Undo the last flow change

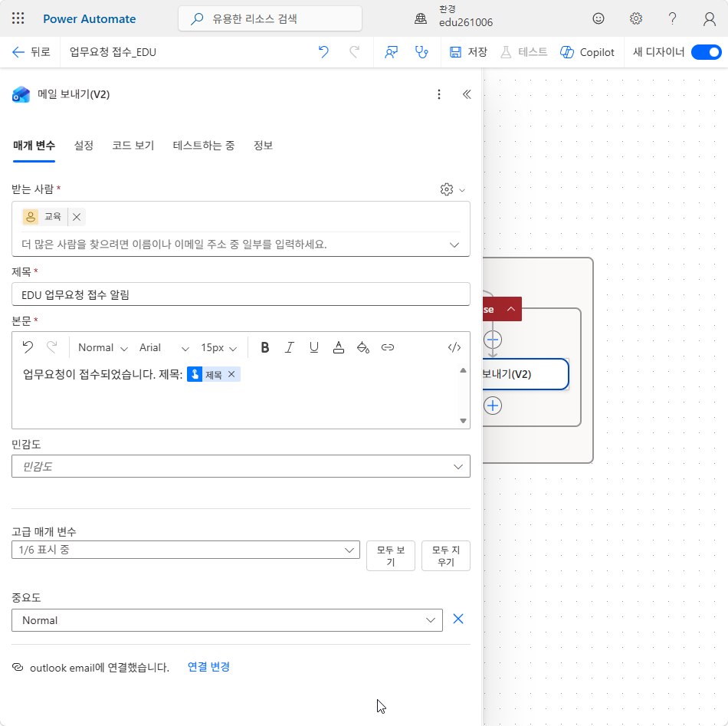tap(323, 52)
